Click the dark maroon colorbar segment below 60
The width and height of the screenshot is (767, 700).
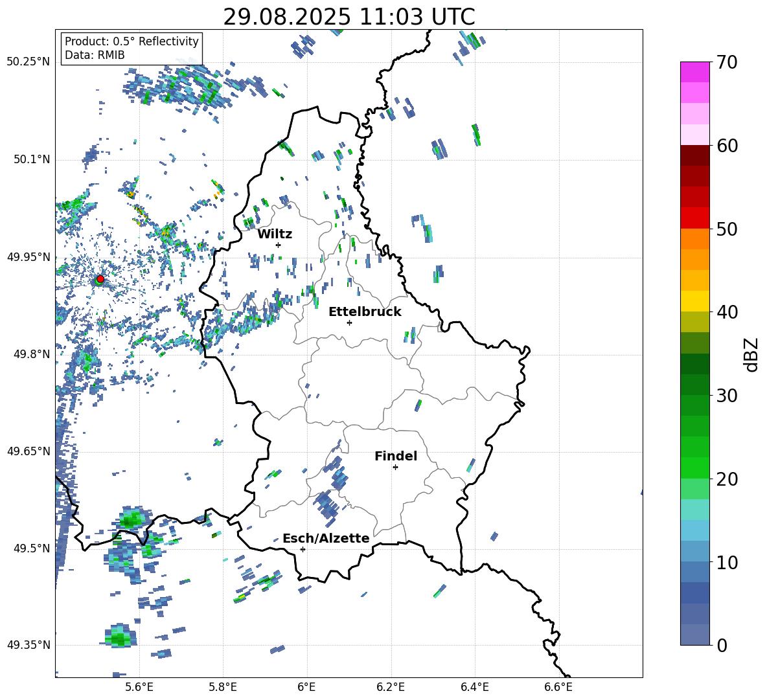point(695,155)
